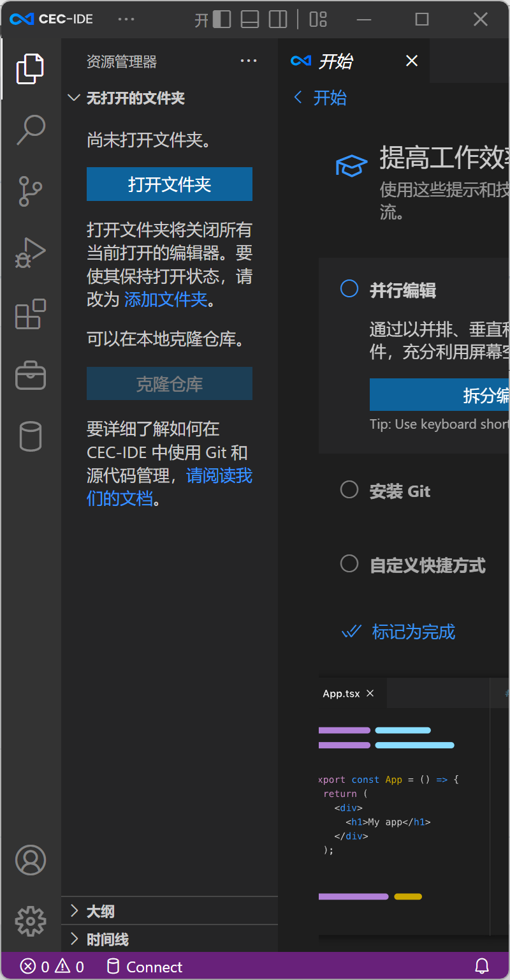Show Explorer views and more actions ellipsis

[249, 61]
